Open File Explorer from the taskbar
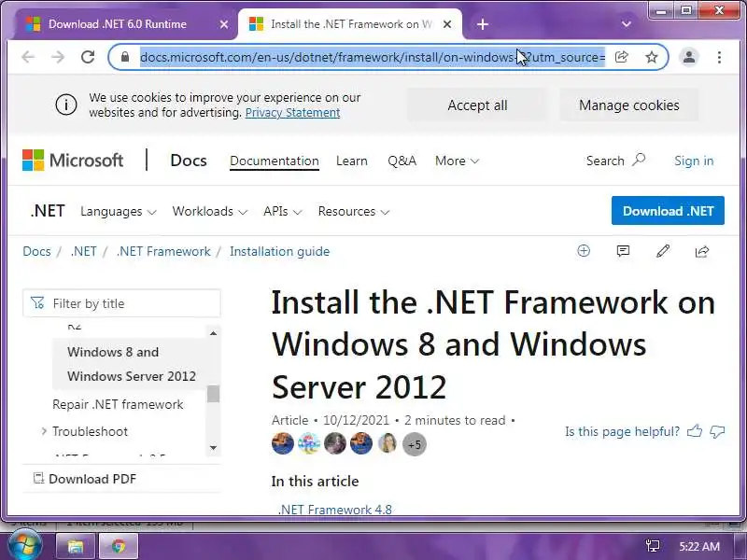Image resolution: width=747 pixels, height=560 pixels. point(76,546)
